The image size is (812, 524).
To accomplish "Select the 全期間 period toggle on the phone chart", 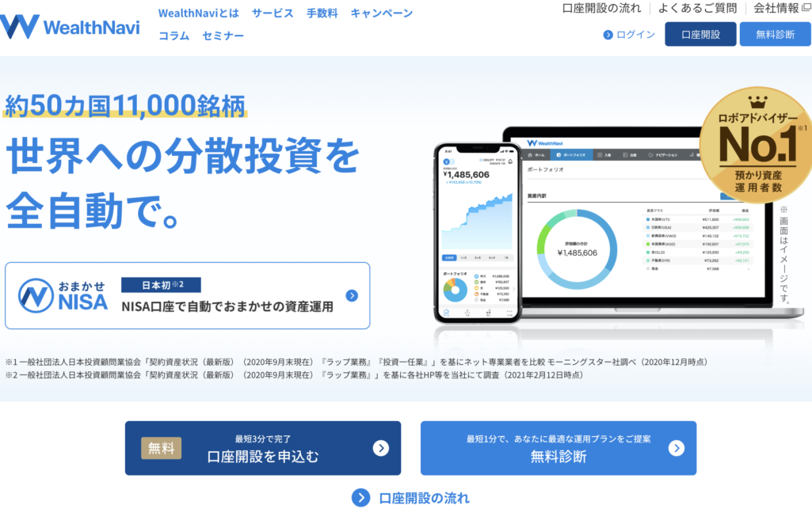I will [x=448, y=257].
